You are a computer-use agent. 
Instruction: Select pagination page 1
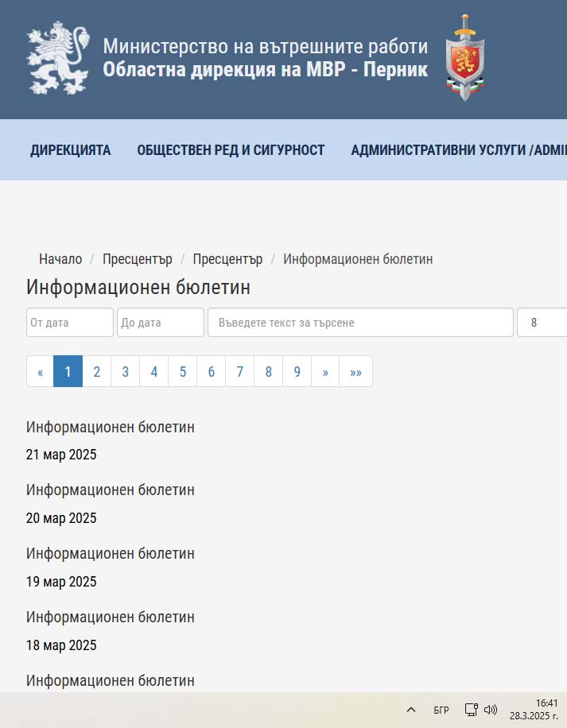click(68, 371)
